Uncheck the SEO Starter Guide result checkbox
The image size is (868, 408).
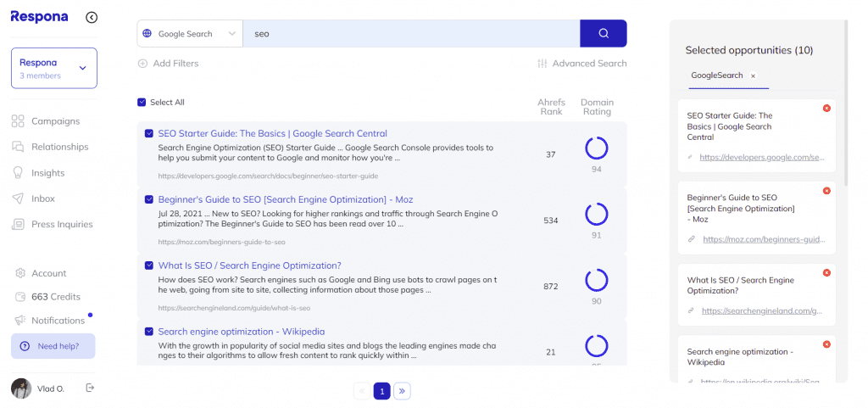pos(149,133)
